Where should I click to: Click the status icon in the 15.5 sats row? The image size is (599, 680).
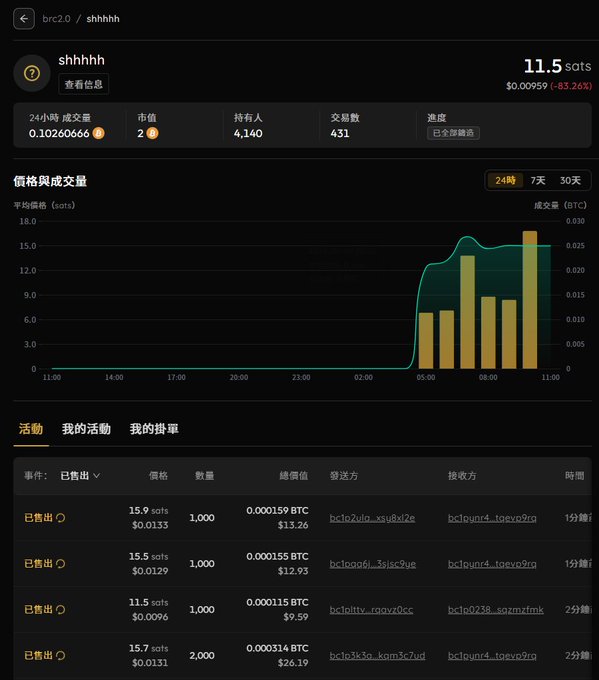click(x=61, y=563)
